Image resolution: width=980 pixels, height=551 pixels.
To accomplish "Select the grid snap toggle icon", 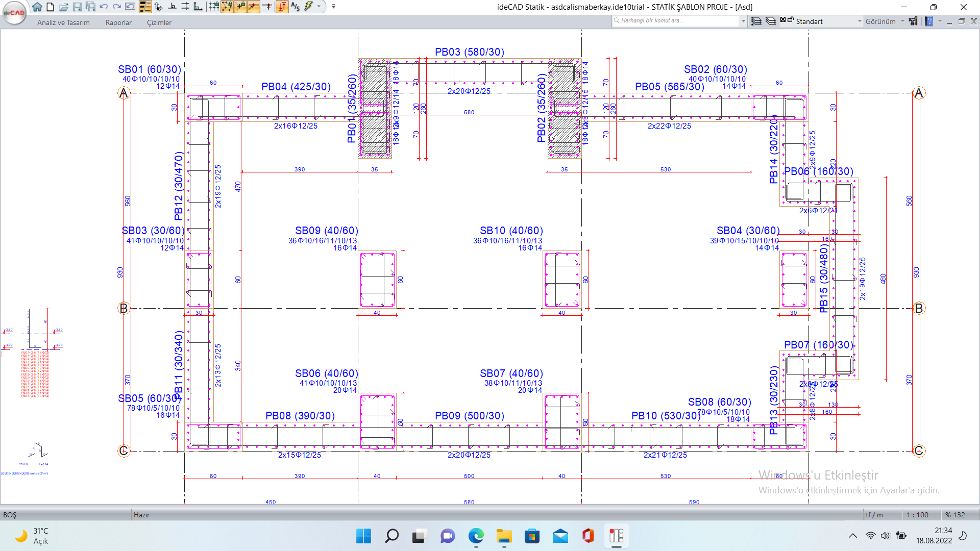I will point(213,8).
